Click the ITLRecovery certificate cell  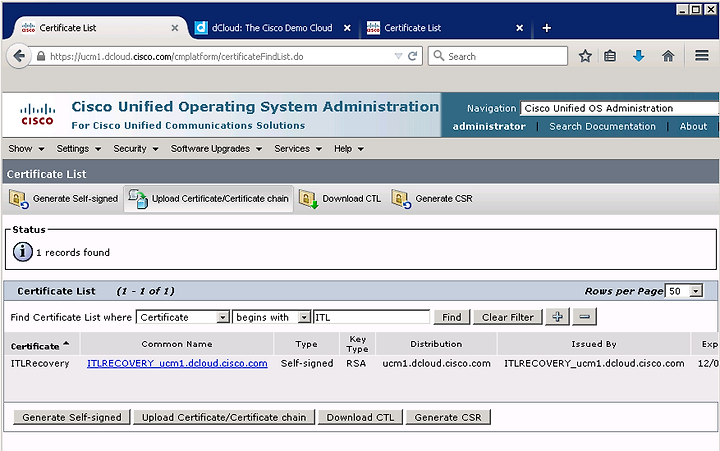pyautogui.click(x=40, y=363)
